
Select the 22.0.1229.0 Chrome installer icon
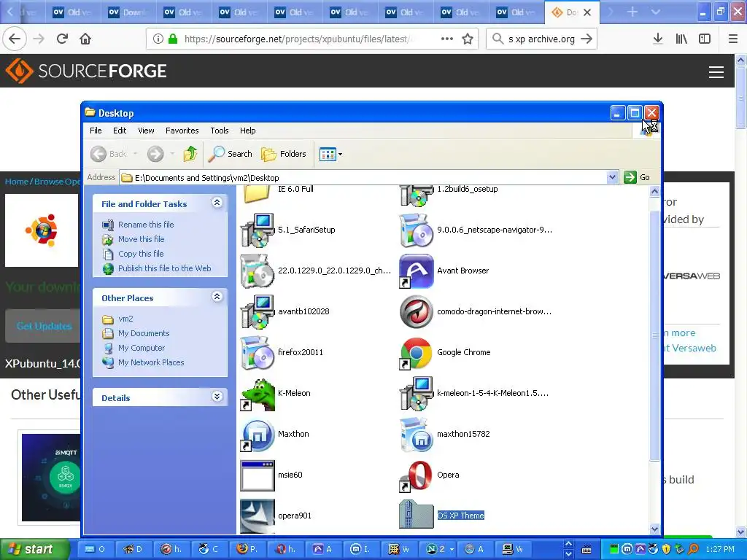point(258,271)
